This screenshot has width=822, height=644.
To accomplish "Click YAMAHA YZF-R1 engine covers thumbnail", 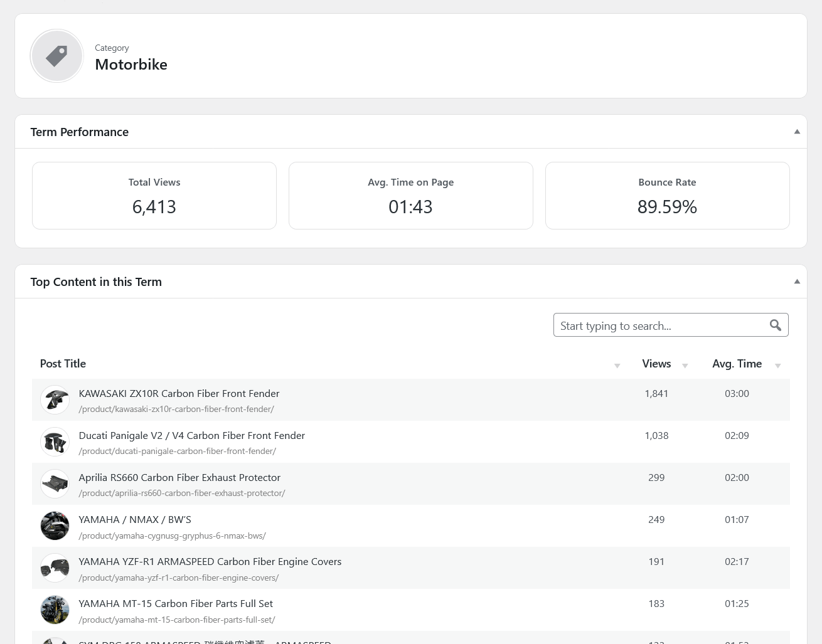I will tap(55, 568).
